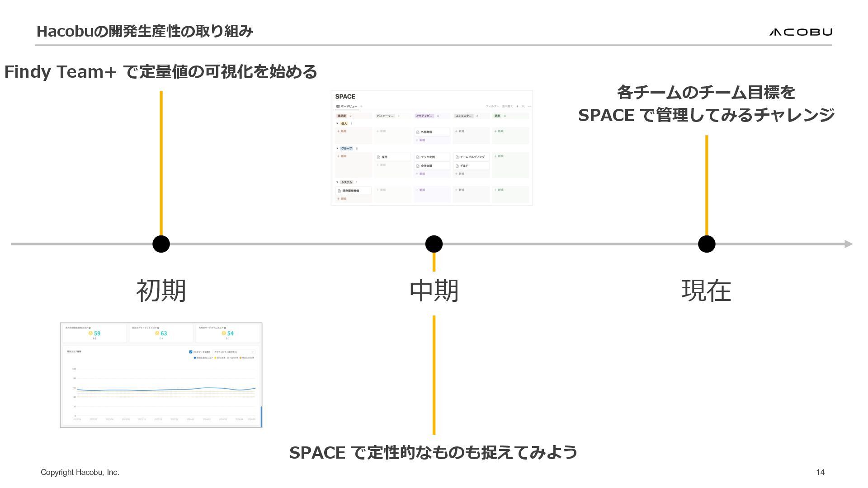Switch to the ボードビュー tab in SPACE board
Screen dimensions: 868x488
click(347, 106)
